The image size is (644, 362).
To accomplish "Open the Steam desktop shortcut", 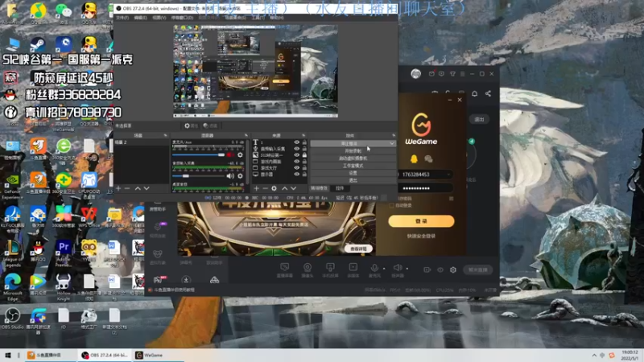I will coord(38,45).
